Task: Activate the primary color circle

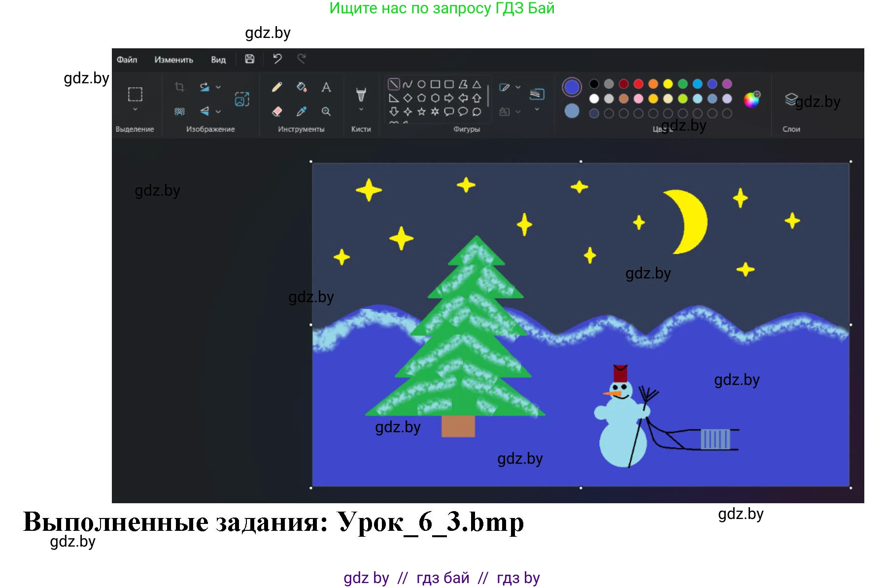Action: [x=572, y=87]
